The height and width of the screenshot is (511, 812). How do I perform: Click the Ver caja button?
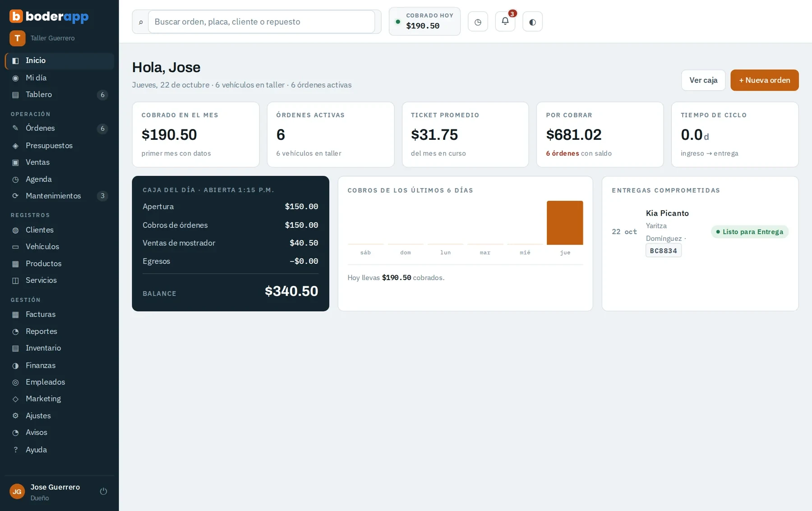click(703, 80)
